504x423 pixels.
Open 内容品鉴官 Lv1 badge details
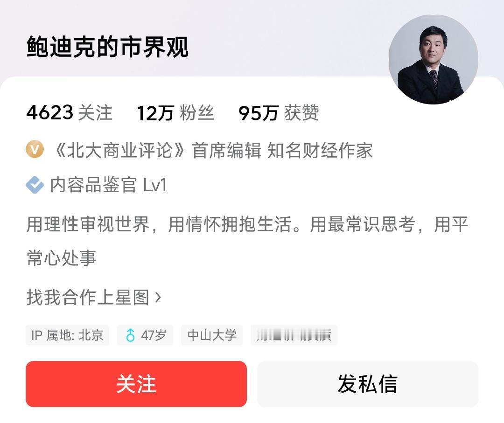pos(108,185)
